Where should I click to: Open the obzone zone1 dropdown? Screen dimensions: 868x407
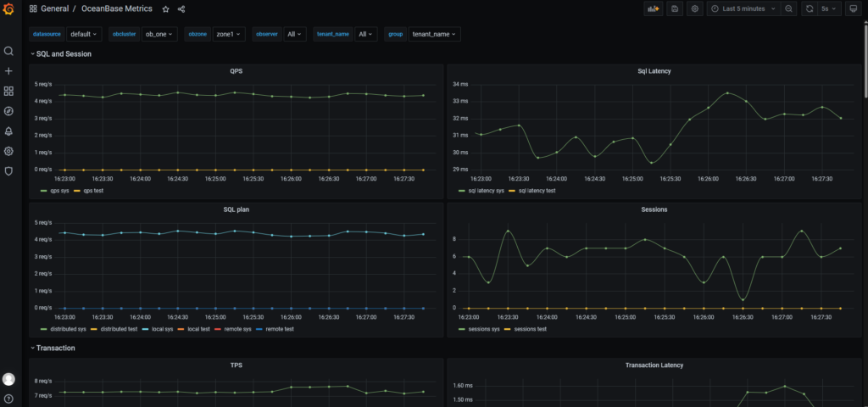click(x=229, y=34)
